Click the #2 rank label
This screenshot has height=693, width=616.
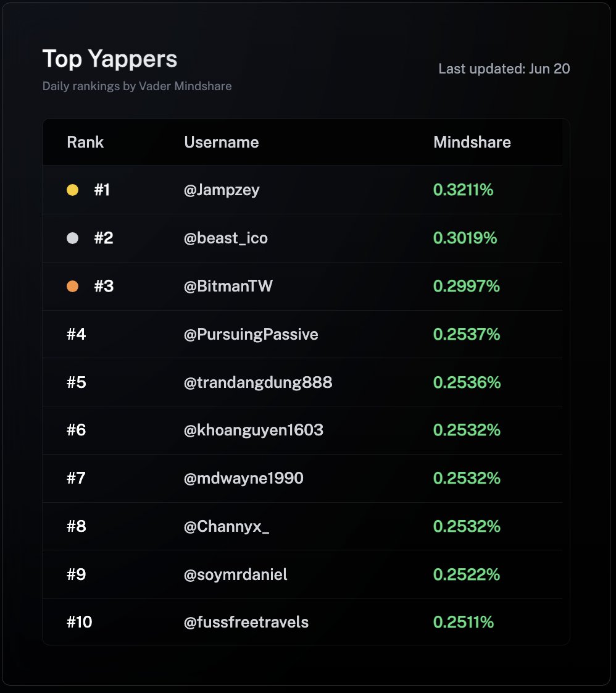pyautogui.click(x=103, y=238)
